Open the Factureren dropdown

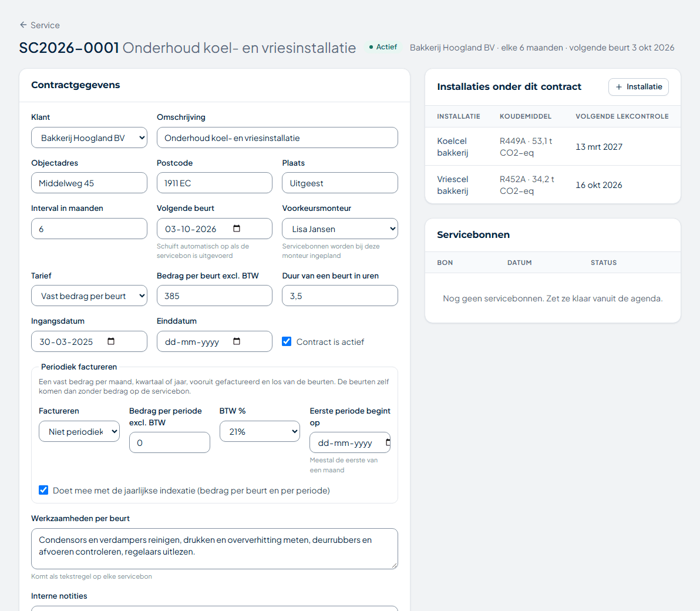tap(79, 431)
